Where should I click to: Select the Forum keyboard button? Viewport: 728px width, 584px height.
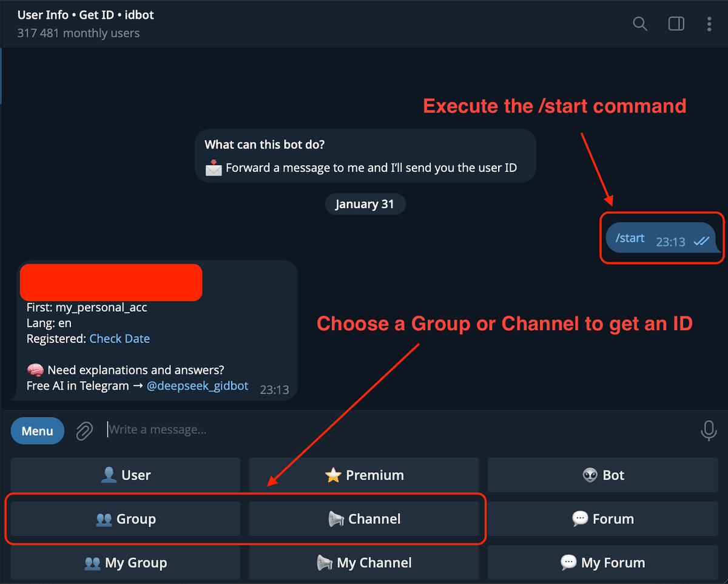(602, 518)
